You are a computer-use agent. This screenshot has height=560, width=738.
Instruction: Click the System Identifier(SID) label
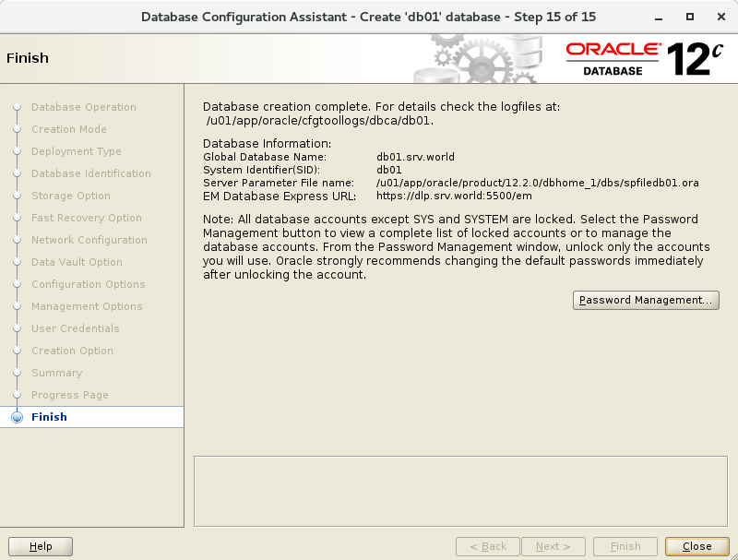(x=261, y=170)
